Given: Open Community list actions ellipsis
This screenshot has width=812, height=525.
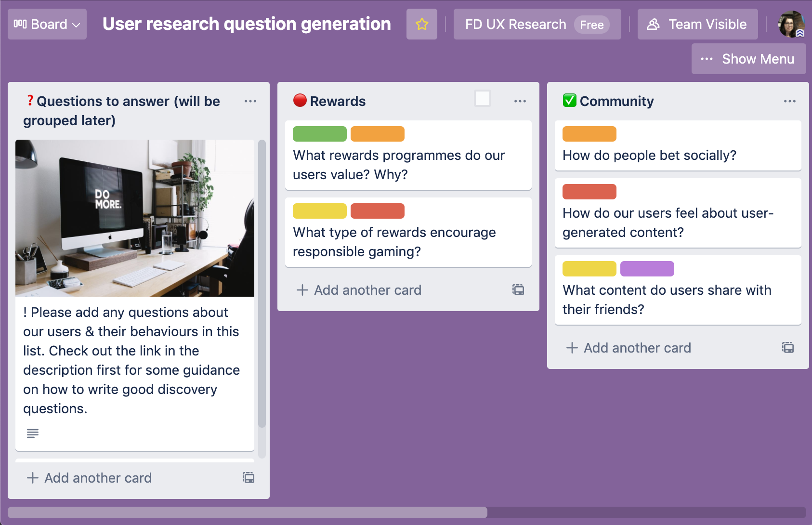Looking at the screenshot, I should point(789,101).
